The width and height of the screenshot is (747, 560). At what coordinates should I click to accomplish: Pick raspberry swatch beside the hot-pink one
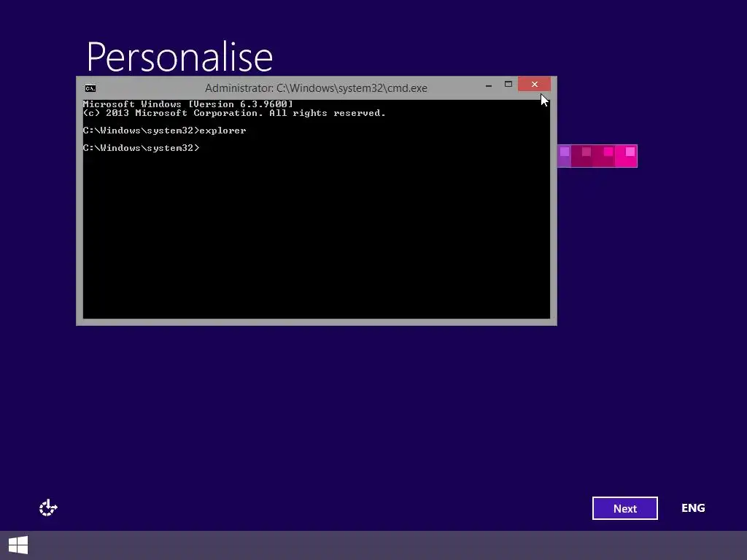click(x=603, y=156)
